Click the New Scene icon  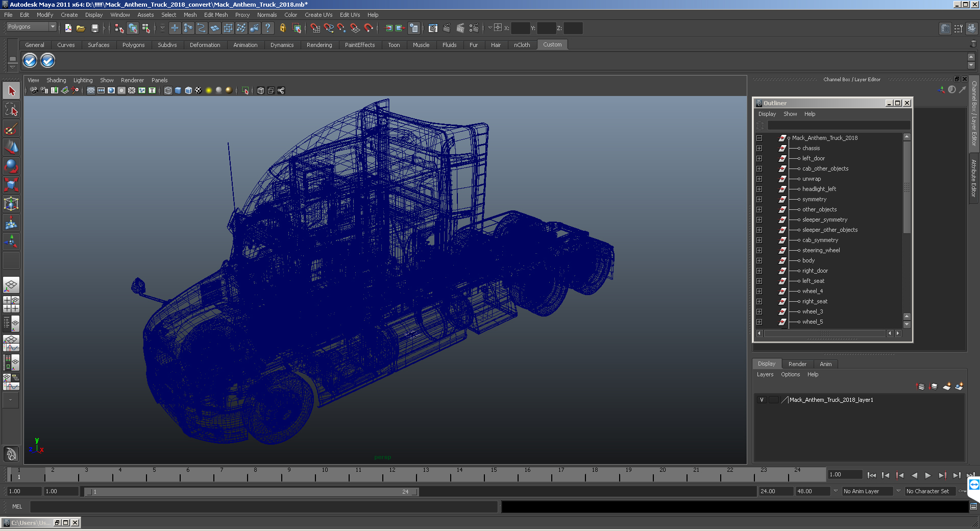(68, 28)
